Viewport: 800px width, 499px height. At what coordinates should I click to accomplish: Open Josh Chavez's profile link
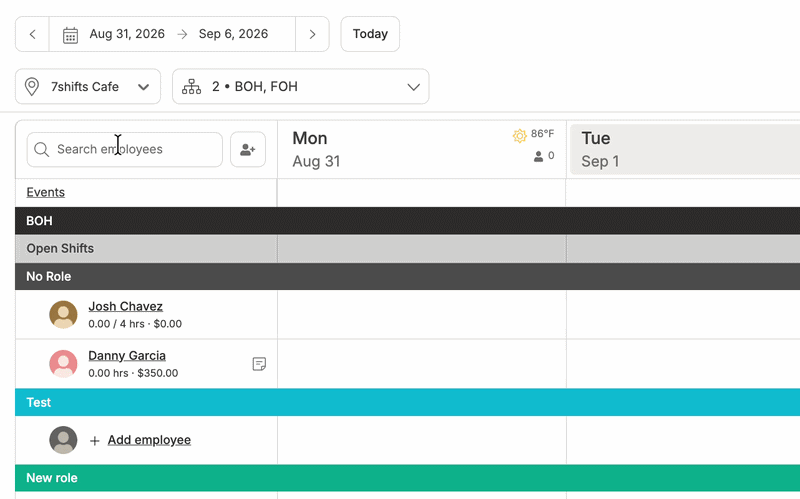tap(126, 306)
